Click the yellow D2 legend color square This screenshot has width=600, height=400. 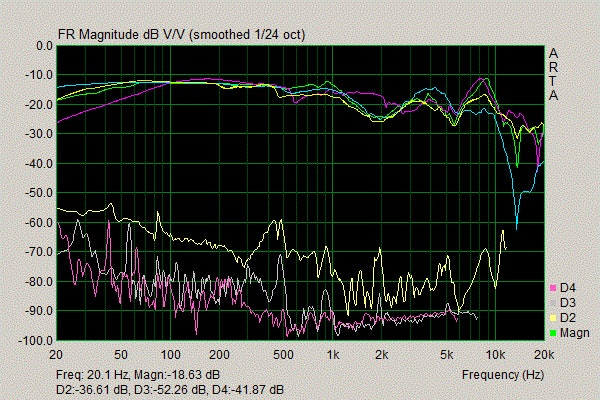click(x=552, y=318)
